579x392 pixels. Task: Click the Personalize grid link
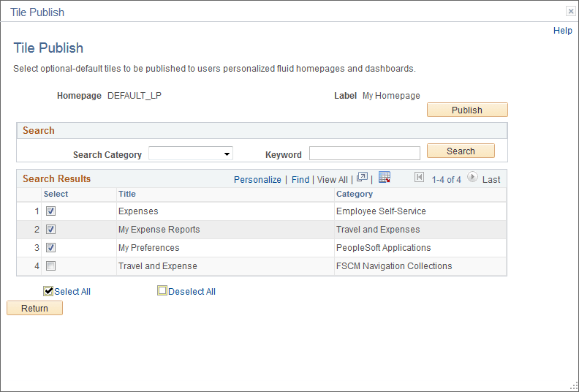click(257, 179)
